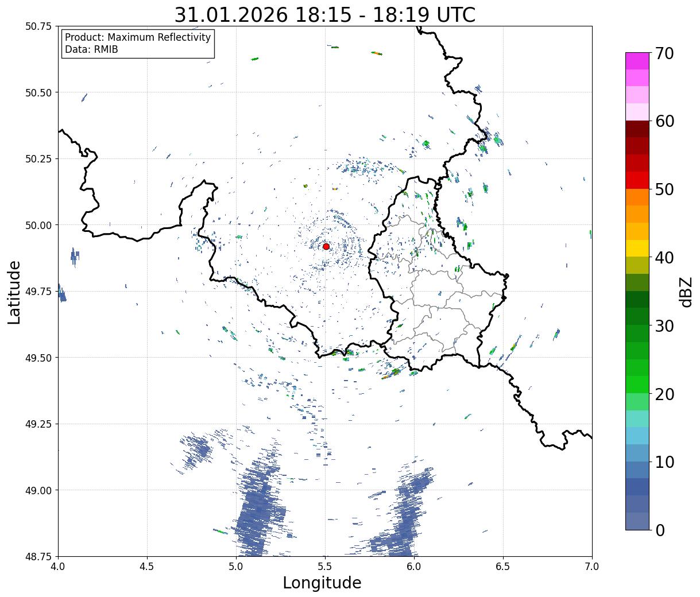700x597 pixels.
Task: Click the bright red swatch just above 50 dBZ
Action: pyautogui.click(x=637, y=180)
